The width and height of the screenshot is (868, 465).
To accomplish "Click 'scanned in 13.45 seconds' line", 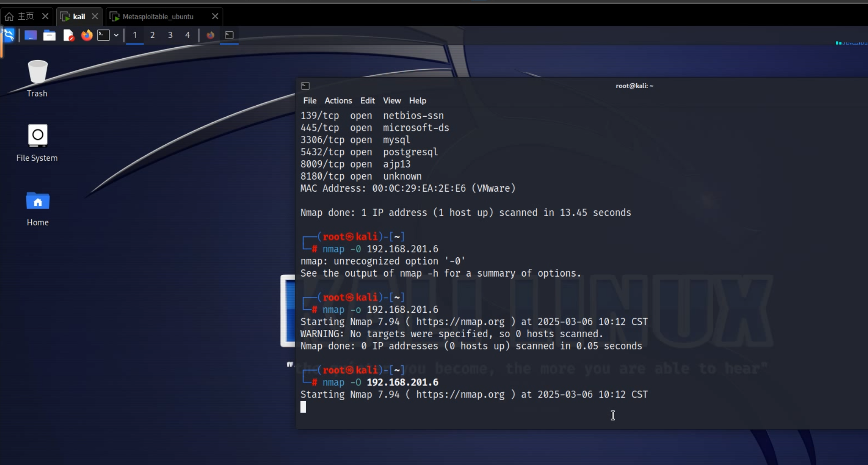I will (x=466, y=213).
